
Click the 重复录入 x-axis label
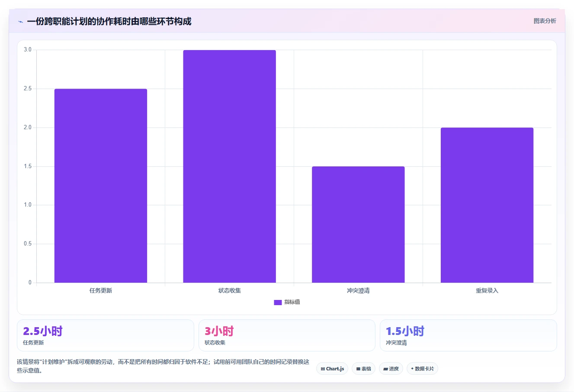click(x=487, y=290)
